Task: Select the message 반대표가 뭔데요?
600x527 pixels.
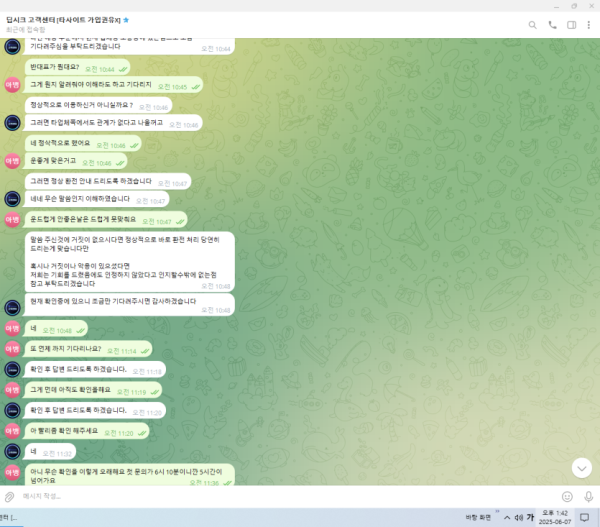Action: (x=77, y=67)
